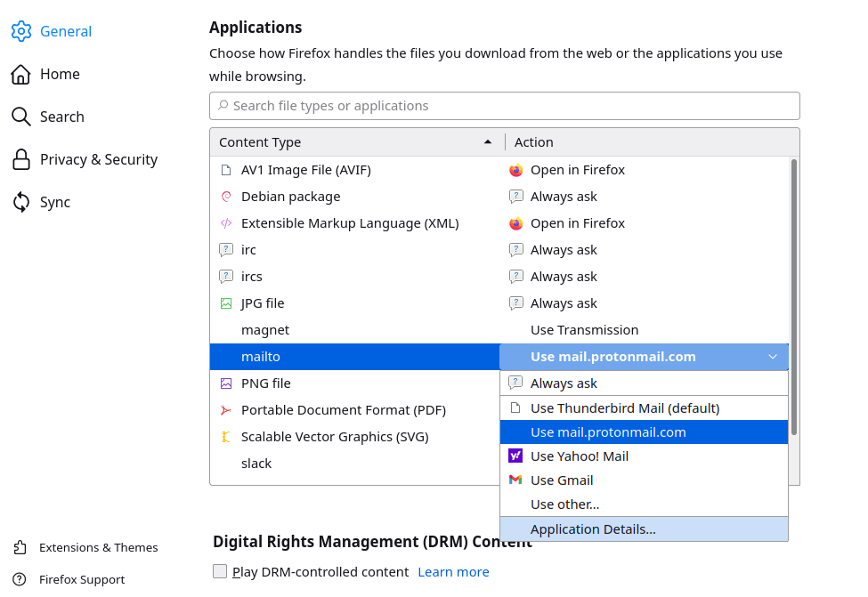The width and height of the screenshot is (868, 597).
Task: Click the search magnifier inside applications search box
Action: click(x=223, y=105)
